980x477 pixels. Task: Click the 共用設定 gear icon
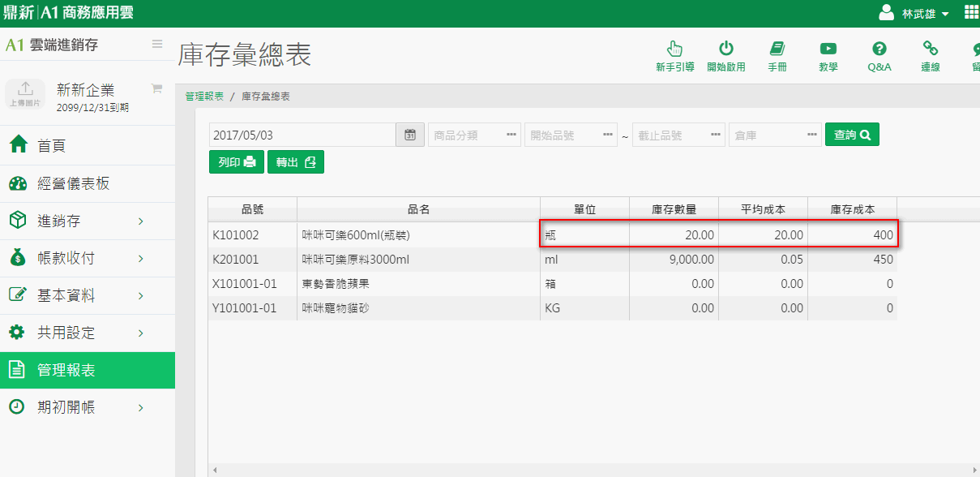coord(17,333)
